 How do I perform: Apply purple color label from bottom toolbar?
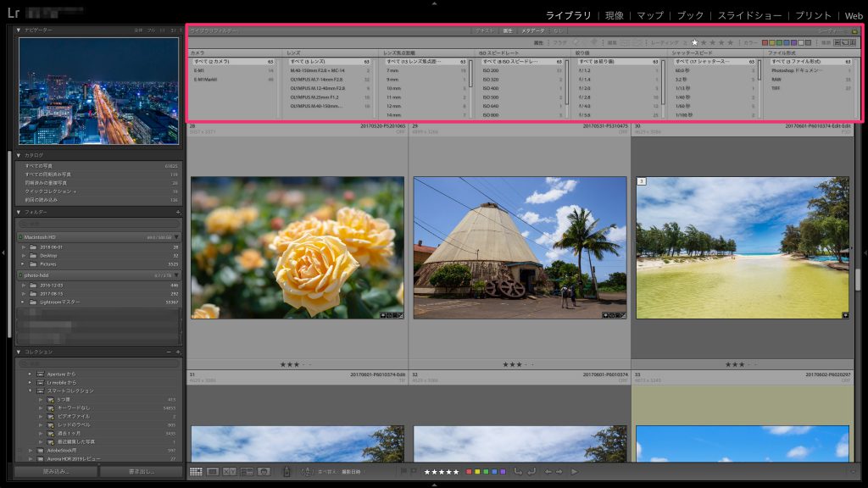pyautogui.click(x=503, y=472)
